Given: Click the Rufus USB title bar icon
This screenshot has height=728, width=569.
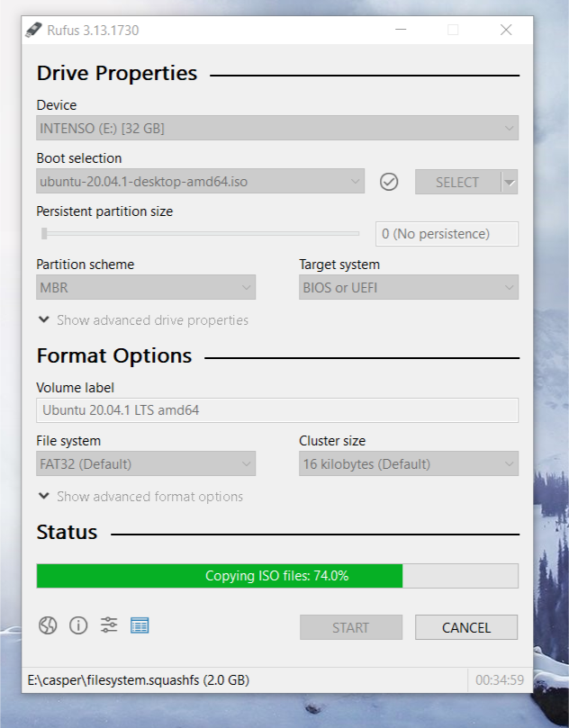Looking at the screenshot, I should coord(33,30).
